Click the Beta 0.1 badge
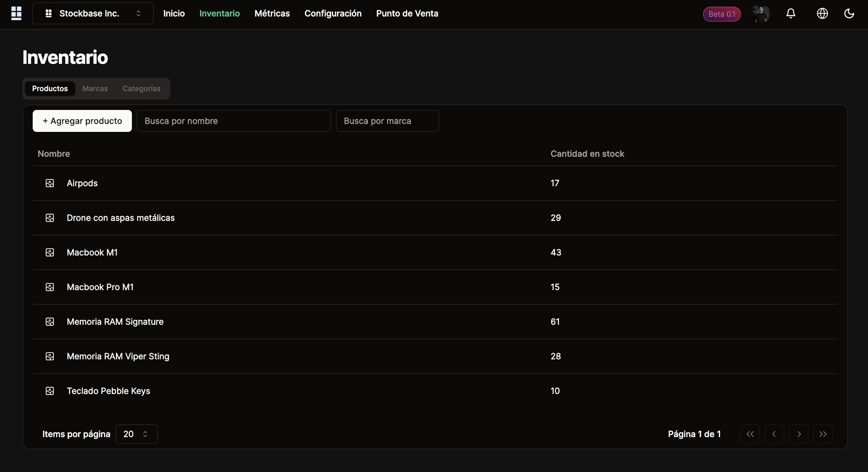Image resolution: width=868 pixels, height=472 pixels. 722,14
